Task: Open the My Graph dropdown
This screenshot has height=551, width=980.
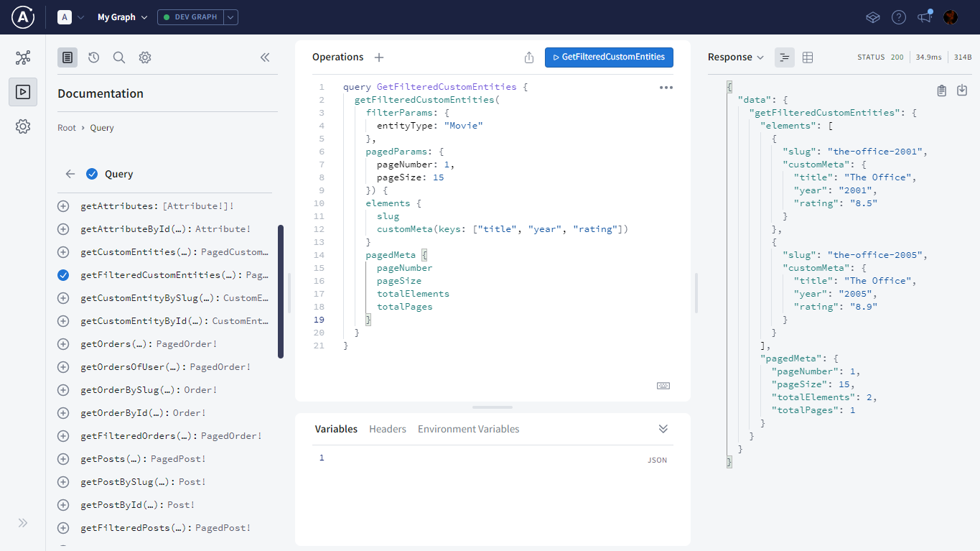Action: pyautogui.click(x=123, y=17)
